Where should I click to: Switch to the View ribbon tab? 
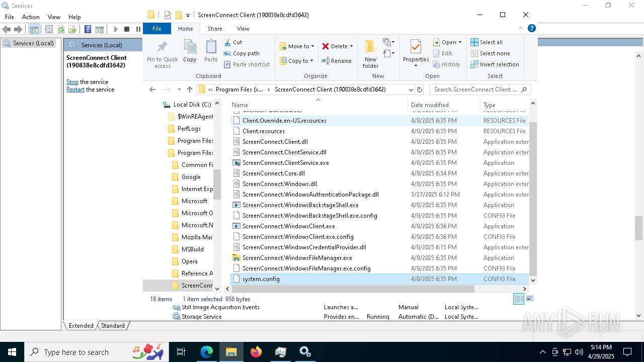pos(243,29)
